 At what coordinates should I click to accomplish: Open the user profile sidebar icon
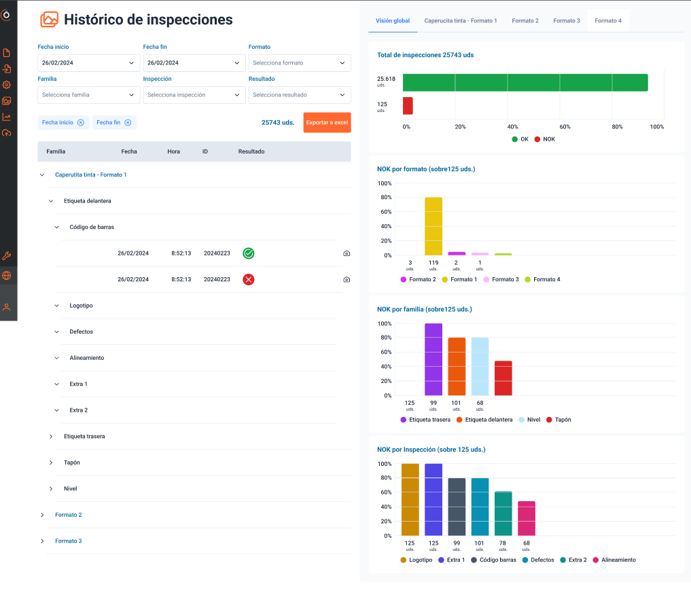coord(7,307)
